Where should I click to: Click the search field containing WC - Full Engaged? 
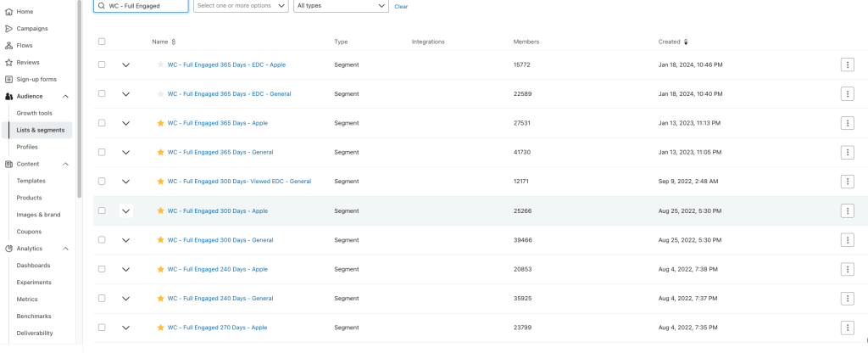(x=146, y=6)
